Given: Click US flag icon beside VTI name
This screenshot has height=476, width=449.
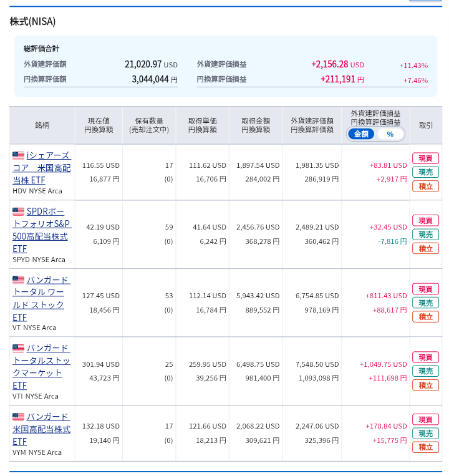Looking at the screenshot, I should click(x=18, y=348).
